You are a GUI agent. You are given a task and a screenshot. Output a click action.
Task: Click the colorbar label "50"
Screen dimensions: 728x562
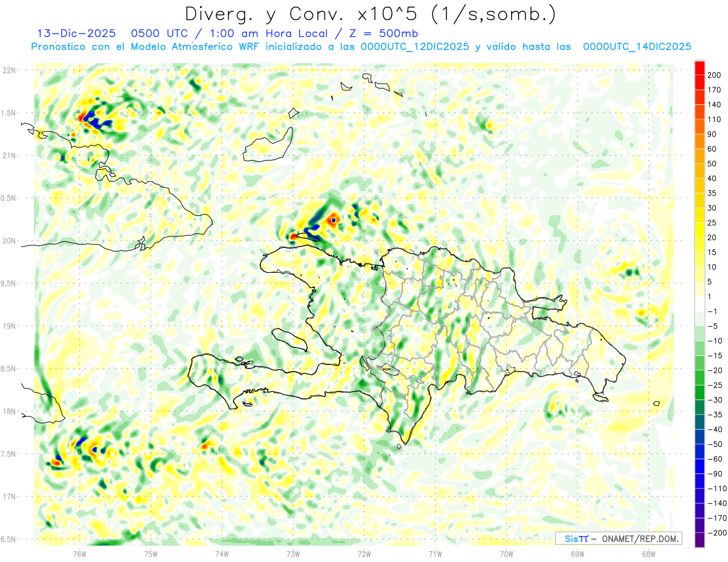coord(713,164)
